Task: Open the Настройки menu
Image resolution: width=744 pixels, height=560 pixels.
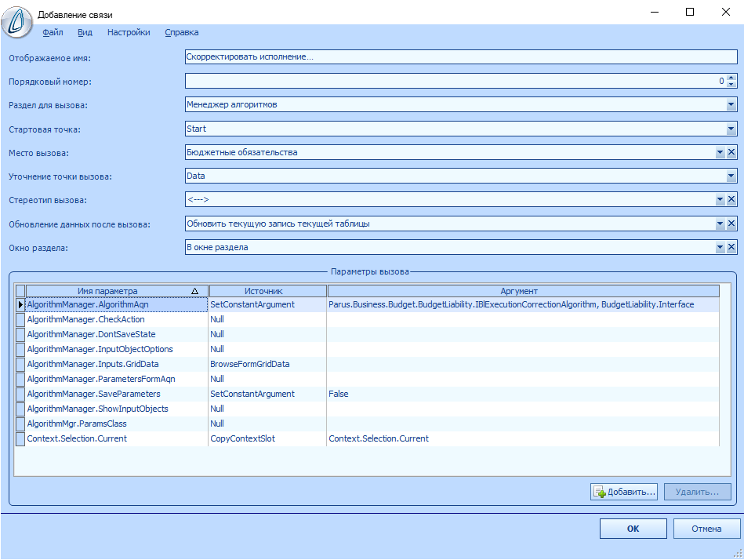Action: click(x=129, y=32)
